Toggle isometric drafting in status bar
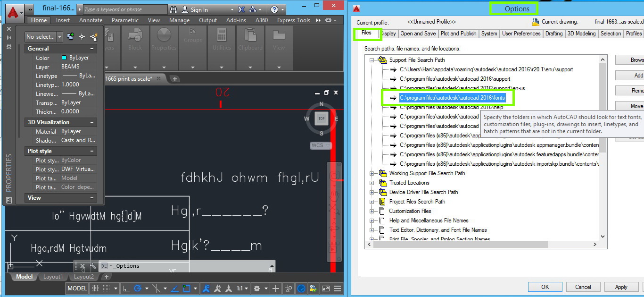The width and height of the screenshot is (644, 297). pyautogui.click(x=156, y=289)
